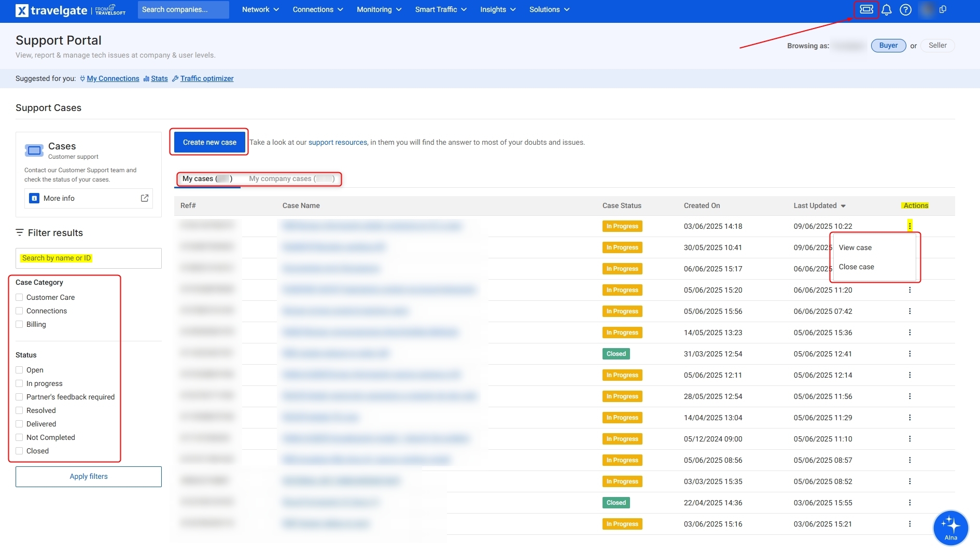Viewport: 980px width, 553px height.
Task: Tick the Delivered status filter
Action: 19,424
